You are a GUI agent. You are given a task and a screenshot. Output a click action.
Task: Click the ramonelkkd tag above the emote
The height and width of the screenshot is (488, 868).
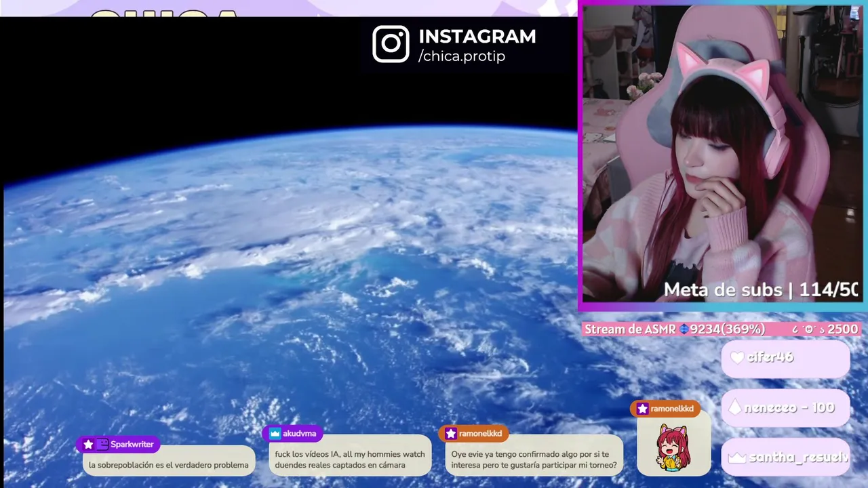(x=665, y=409)
